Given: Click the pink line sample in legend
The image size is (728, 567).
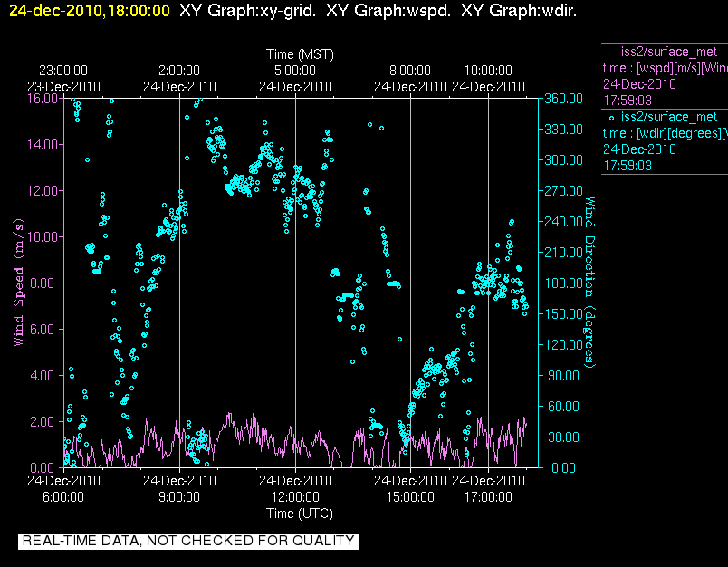Looking at the screenshot, I should [x=611, y=51].
